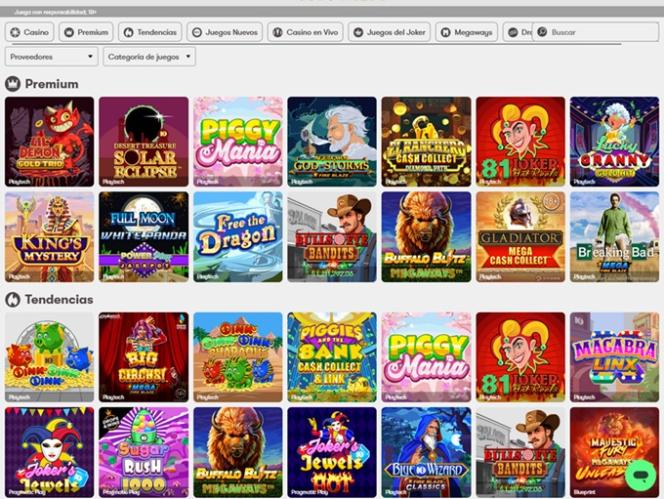Expand the Proveedores dropdown
Screen dimensions: 664x499
pyautogui.click(x=51, y=56)
